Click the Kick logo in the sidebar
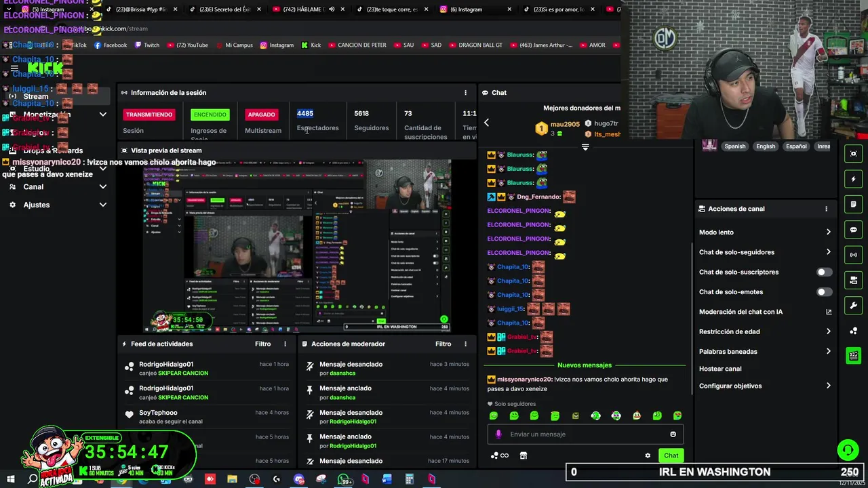This screenshot has height=488, width=868. (x=45, y=68)
